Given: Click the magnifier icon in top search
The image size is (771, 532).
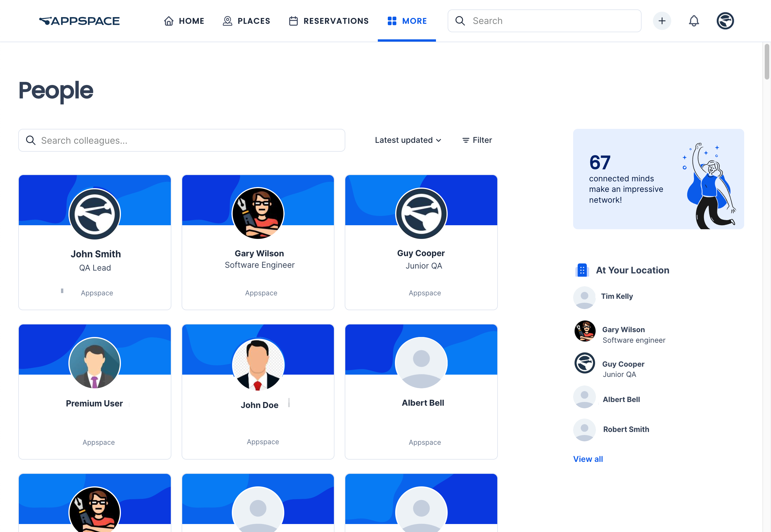Looking at the screenshot, I should [x=460, y=21].
